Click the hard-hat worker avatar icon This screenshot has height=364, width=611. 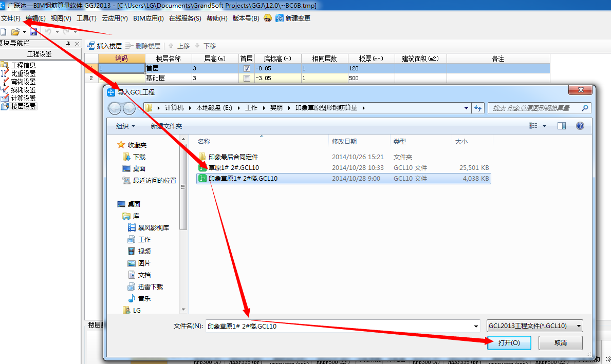point(267,18)
